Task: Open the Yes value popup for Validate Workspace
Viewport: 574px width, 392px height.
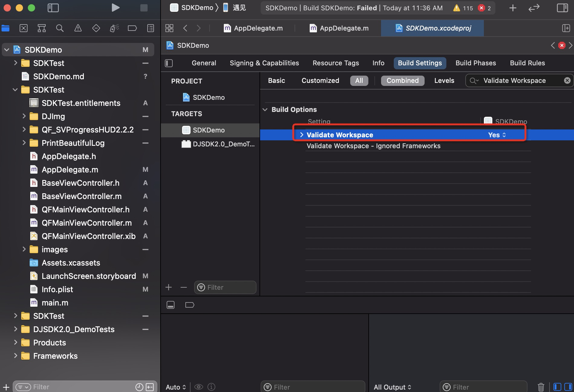Action: click(x=497, y=135)
